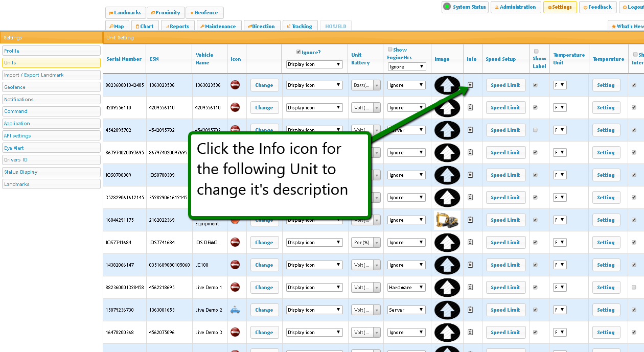This screenshot has width=644, height=352.
Task: Click Speed Limit button for JC100
Action: click(505, 265)
